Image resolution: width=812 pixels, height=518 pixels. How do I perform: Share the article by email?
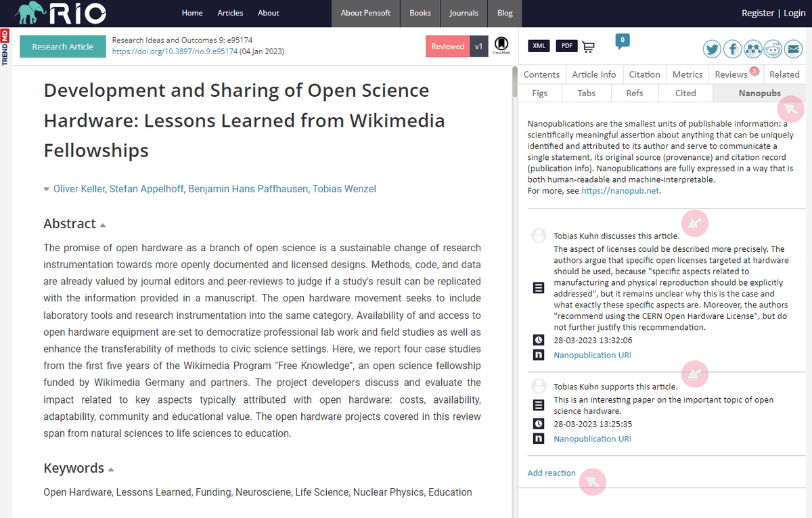(793, 49)
